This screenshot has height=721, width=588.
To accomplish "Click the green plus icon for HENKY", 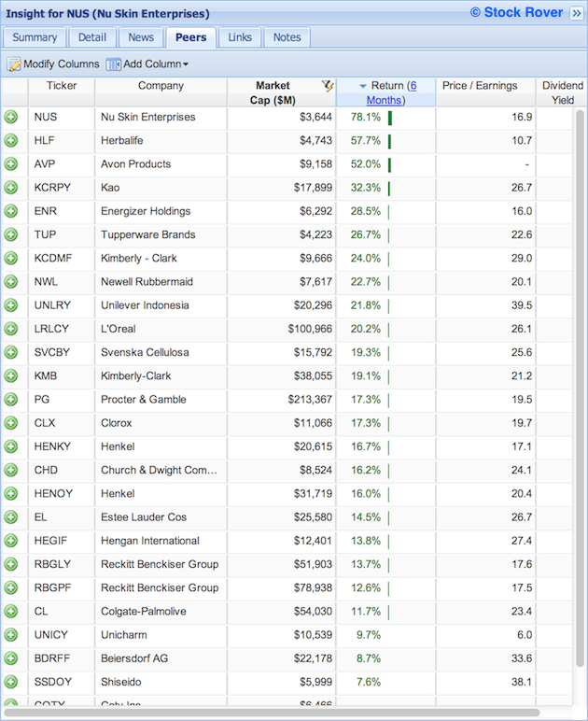I will (x=10, y=446).
